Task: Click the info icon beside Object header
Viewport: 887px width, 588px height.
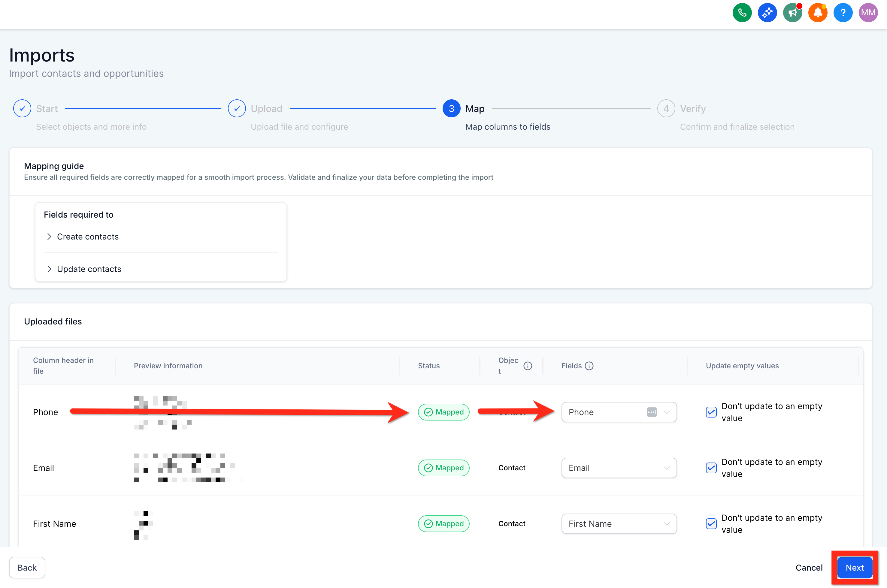Action: [528, 366]
